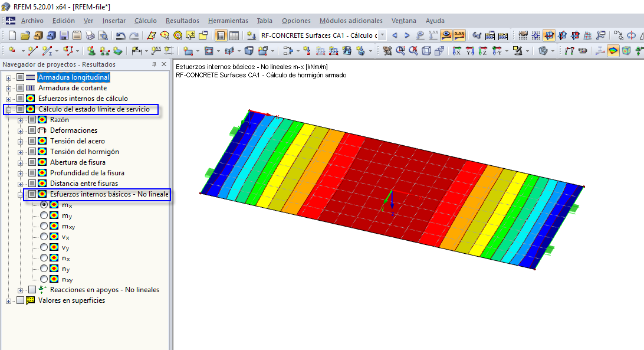Collapse Cálculo del estado límite de servicio
This screenshot has width=644, height=350.
coord(8,109)
